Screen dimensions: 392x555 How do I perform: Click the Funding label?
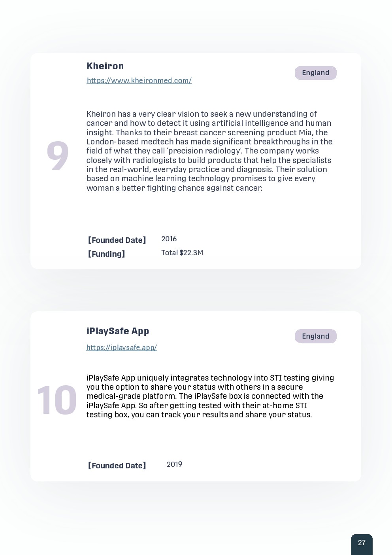click(106, 254)
